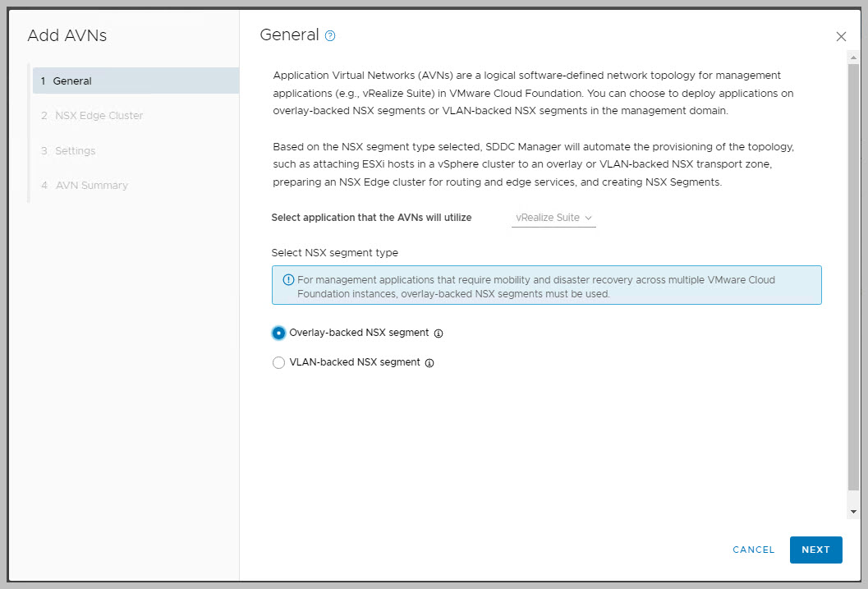Click the Overlay-backed NSX segment label text
This screenshot has height=589, width=868.
coord(359,333)
